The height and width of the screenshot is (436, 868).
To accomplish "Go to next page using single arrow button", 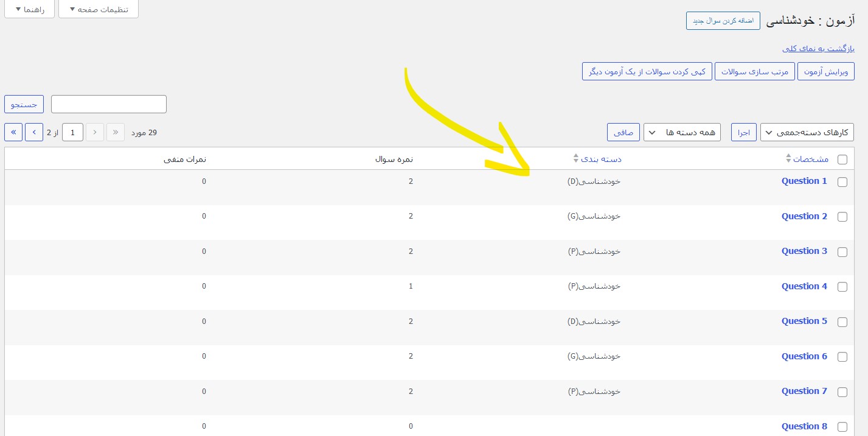I will tap(34, 132).
